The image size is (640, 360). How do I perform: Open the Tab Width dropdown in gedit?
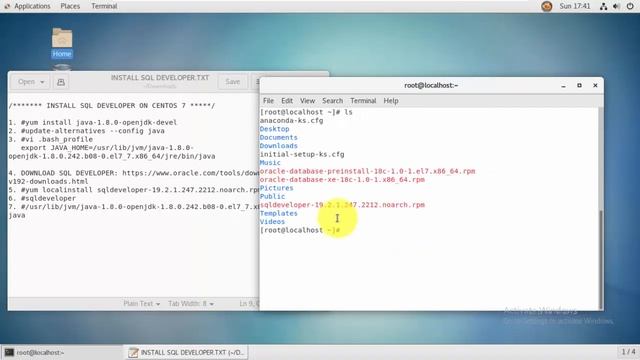coord(191,304)
